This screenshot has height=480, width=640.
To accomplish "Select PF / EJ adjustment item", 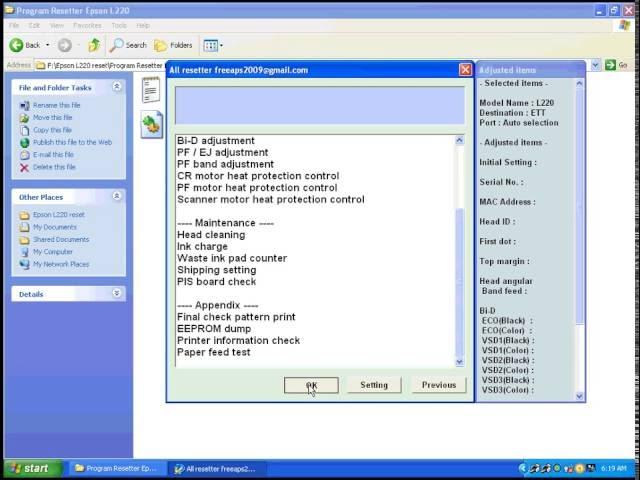I will (x=222, y=153).
